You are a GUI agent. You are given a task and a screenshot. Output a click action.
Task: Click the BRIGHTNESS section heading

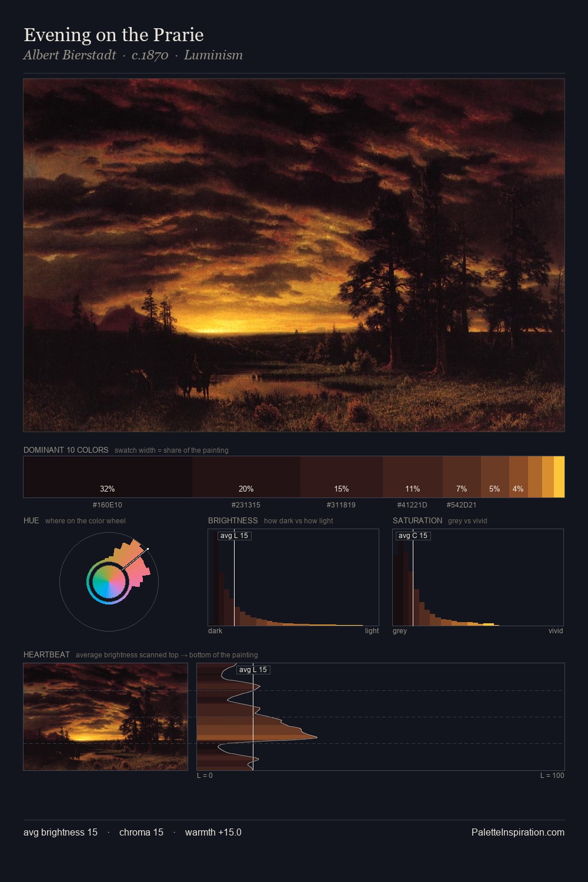[233, 520]
